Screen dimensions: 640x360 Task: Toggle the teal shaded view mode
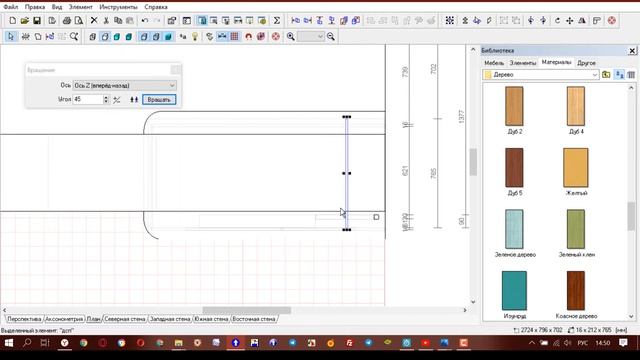[117, 37]
